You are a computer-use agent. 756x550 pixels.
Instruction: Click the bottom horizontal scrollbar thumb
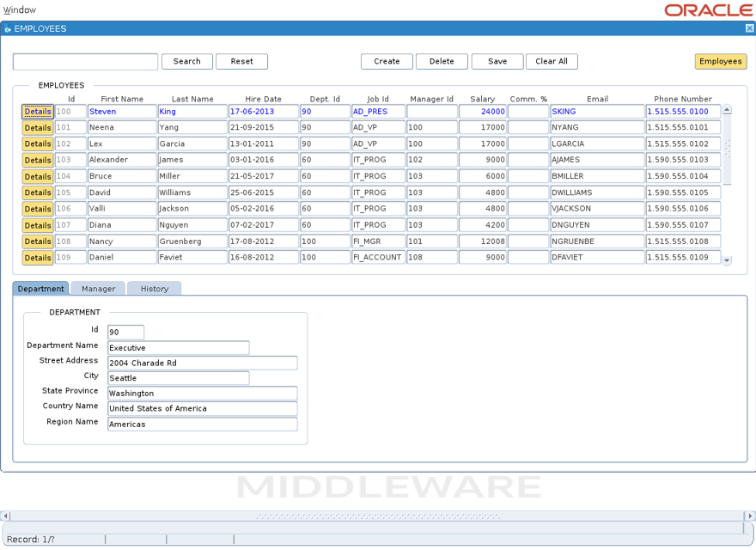pyautogui.click(x=377, y=516)
